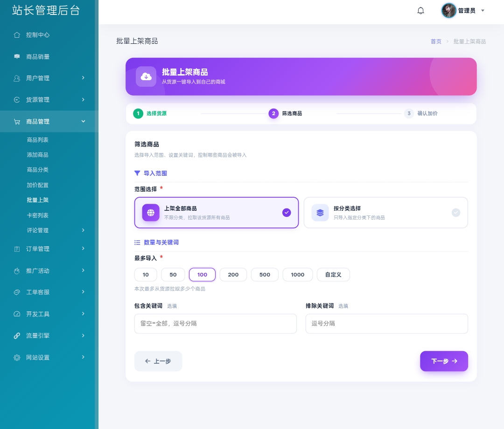Click the 导入范围 funnel icon
This screenshot has height=429, width=504.
(x=137, y=173)
